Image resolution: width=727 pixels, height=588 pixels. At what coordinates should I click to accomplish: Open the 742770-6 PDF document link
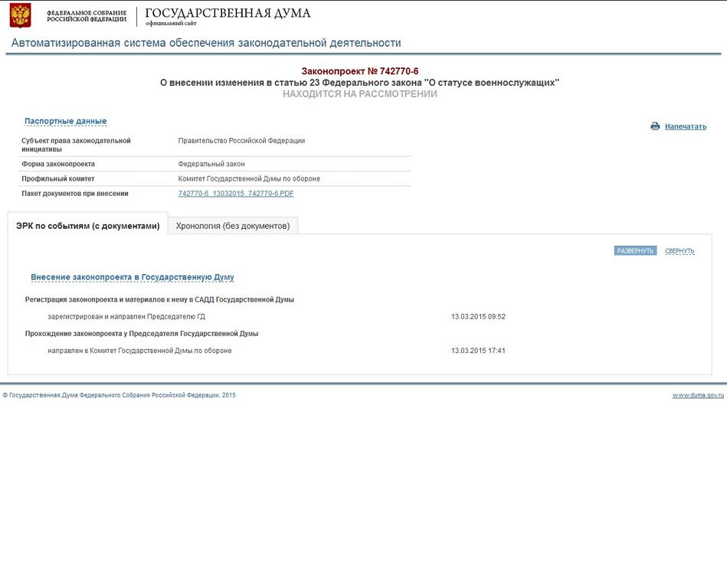point(235,194)
